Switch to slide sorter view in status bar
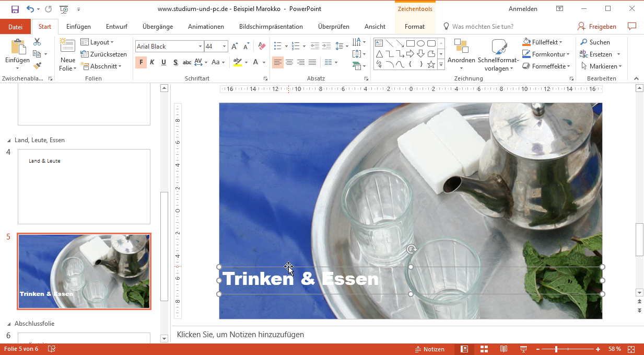 pos(484,349)
